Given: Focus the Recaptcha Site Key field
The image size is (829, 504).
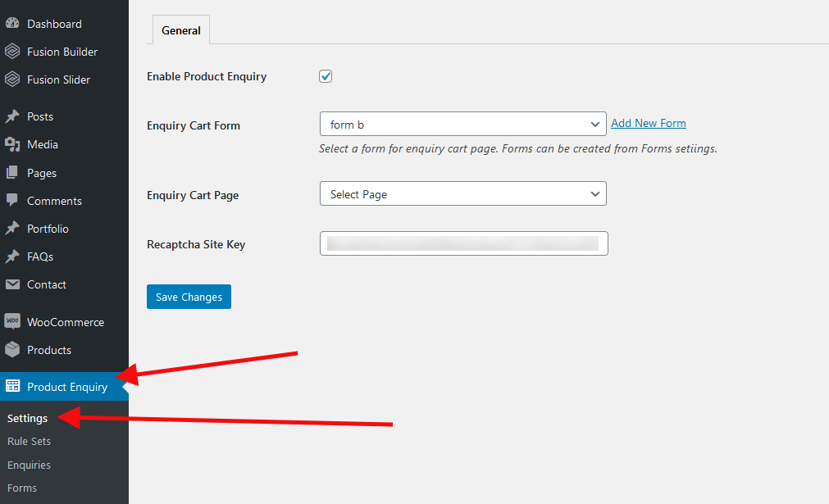Looking at the screenshot, I should [x=463, y=243].
